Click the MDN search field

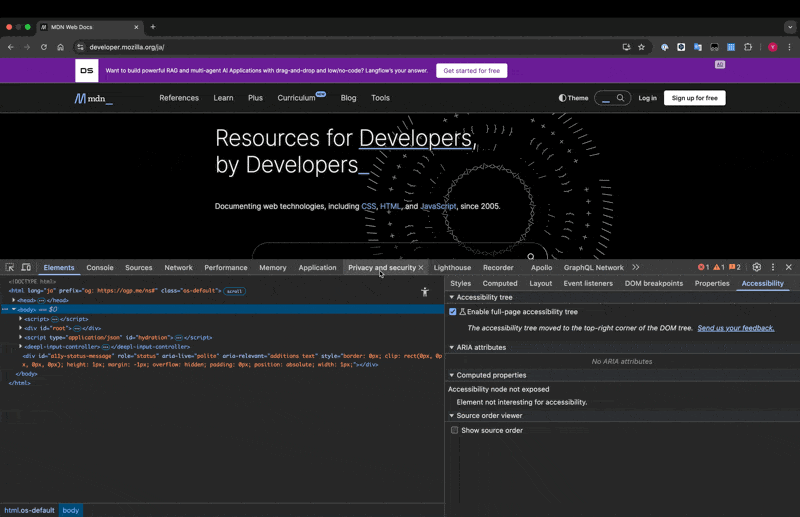click(608, 98)
